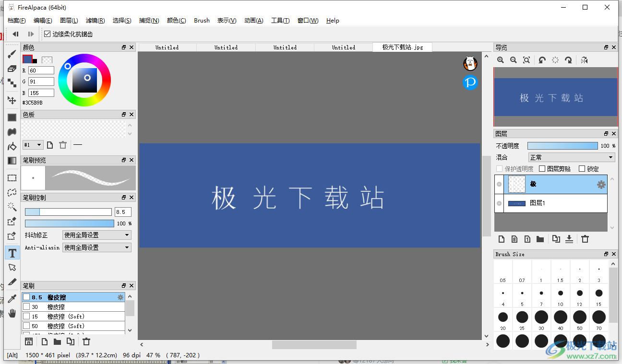Zoom in from the Navigator panel
The image size is (622, 364).
point(501,60)
